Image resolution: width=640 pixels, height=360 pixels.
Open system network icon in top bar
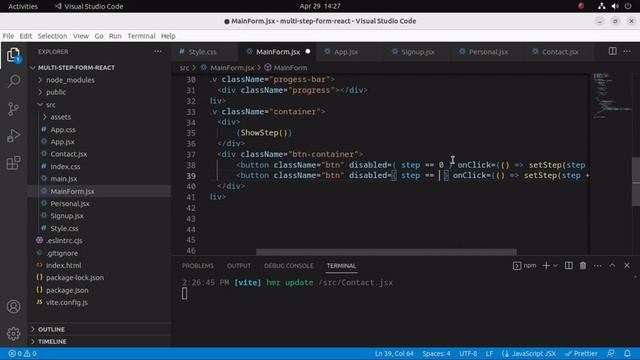[601, 6]
